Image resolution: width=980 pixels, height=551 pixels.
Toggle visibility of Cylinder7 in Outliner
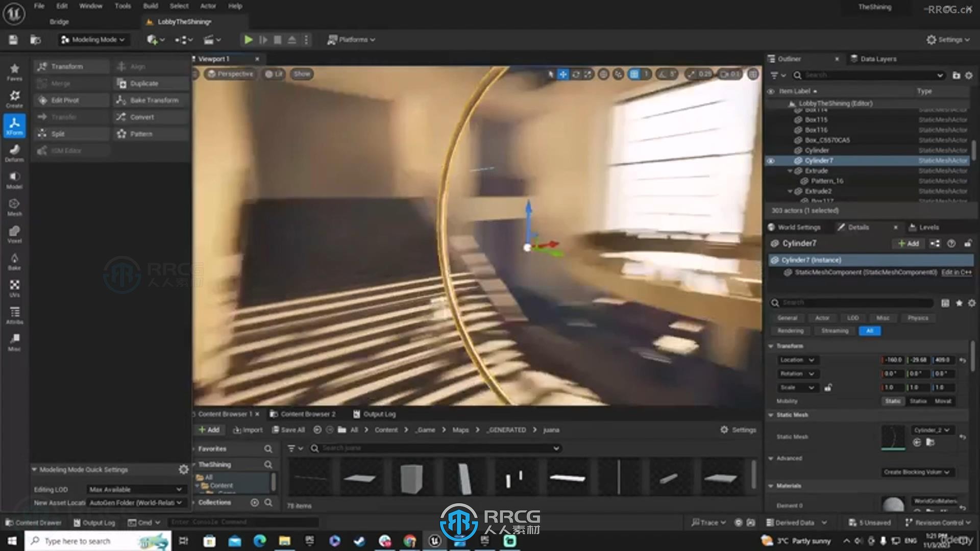pyautogui.click(x=771, y=161)
